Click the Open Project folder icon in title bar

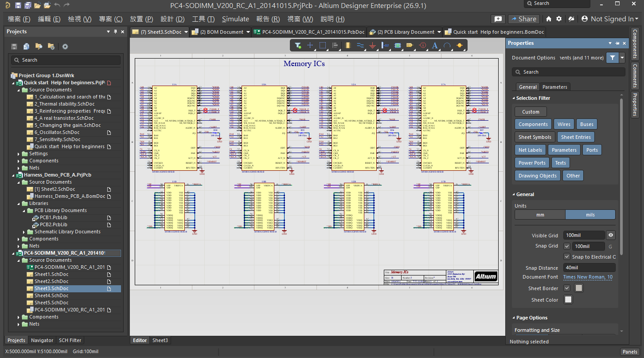pos(37,5)
